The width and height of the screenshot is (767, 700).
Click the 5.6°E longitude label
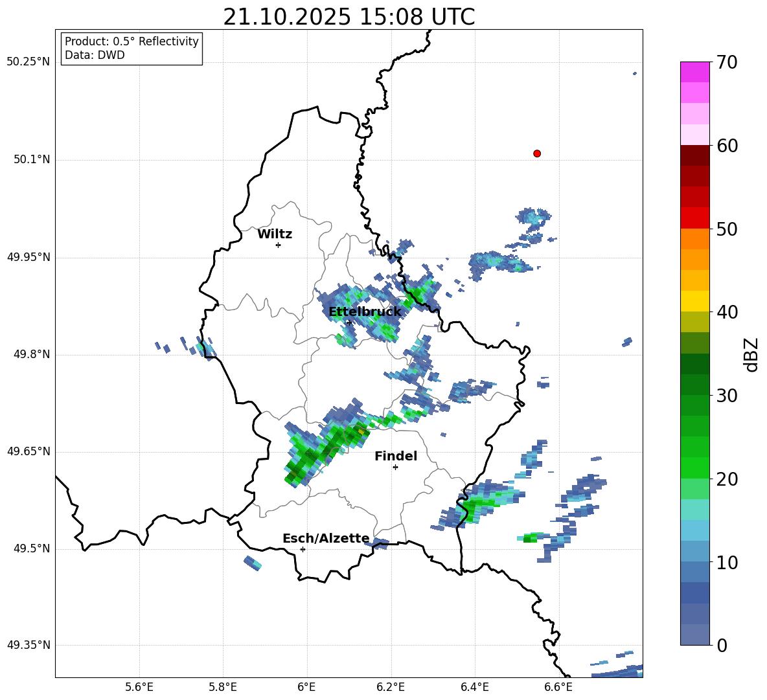click(139, 687)
